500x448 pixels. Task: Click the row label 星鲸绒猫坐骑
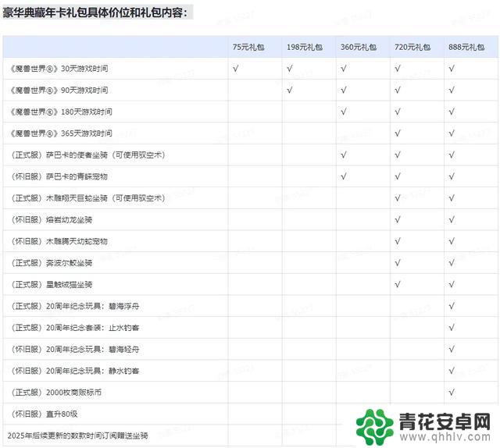tap(52, 285)
